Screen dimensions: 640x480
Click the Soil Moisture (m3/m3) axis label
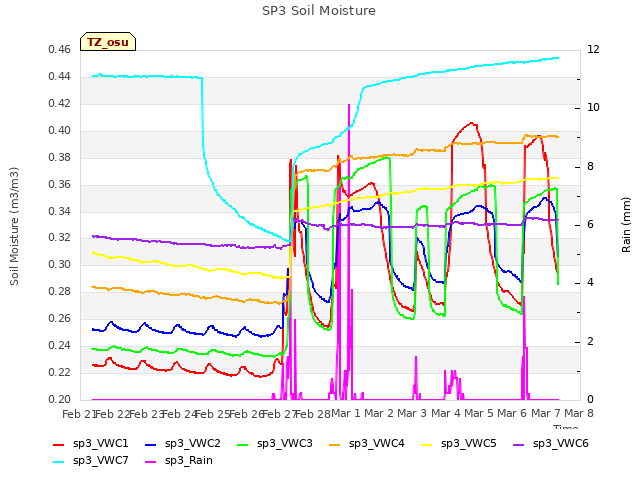point(14,226)
